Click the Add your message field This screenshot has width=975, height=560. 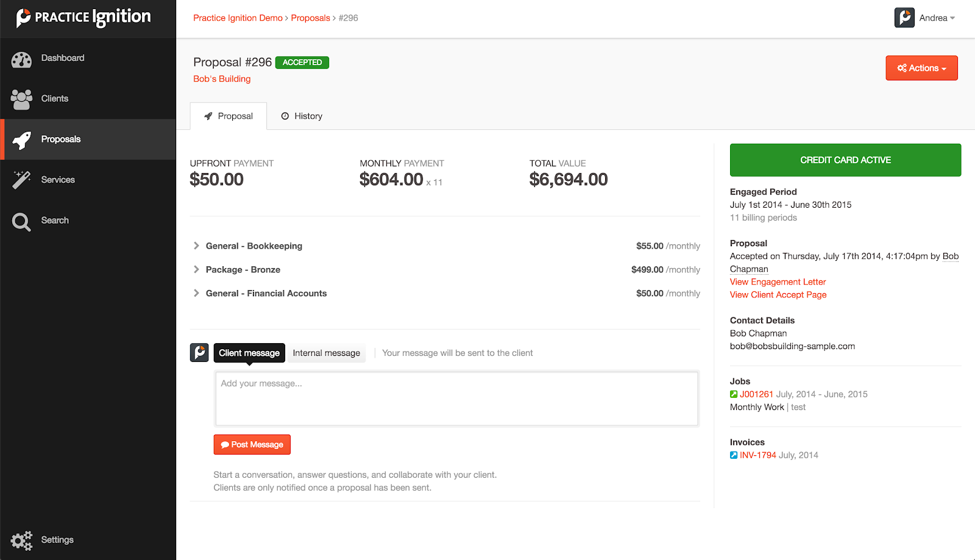(456, 399)
